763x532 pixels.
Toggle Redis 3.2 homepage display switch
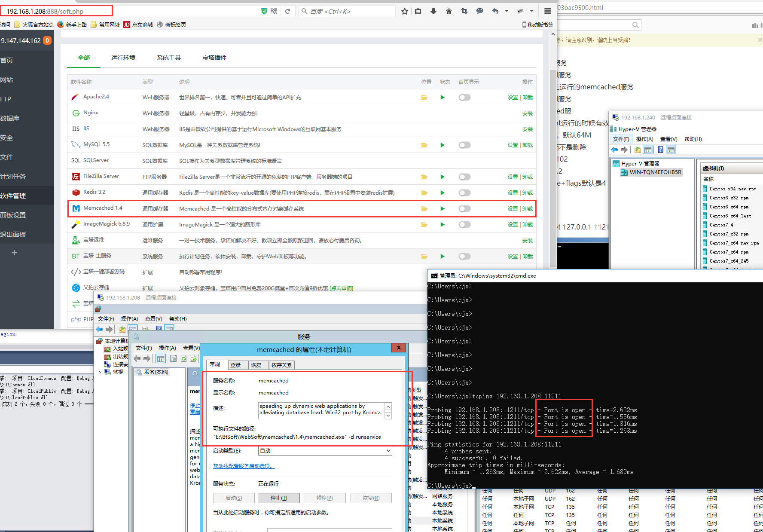[464, 193]
